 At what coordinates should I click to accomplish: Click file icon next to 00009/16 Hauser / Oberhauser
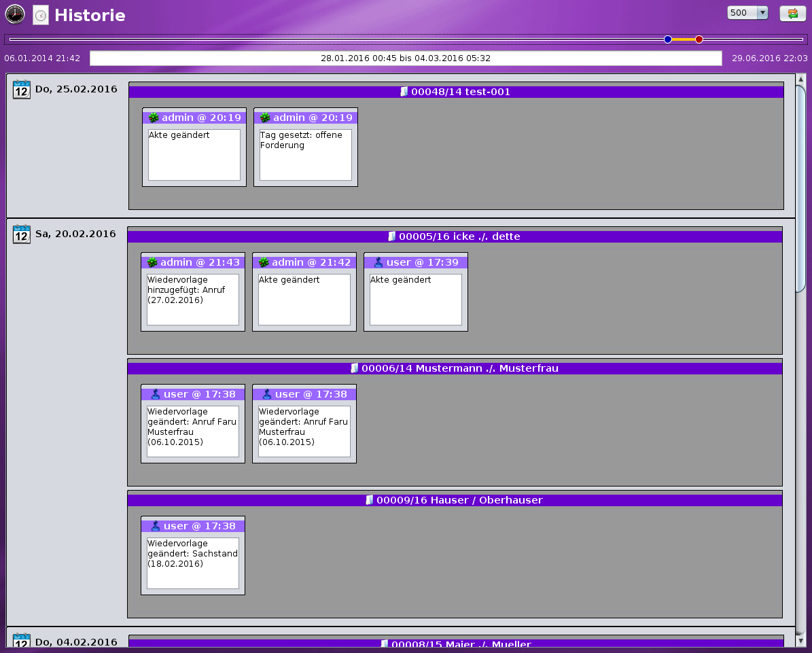370,500
